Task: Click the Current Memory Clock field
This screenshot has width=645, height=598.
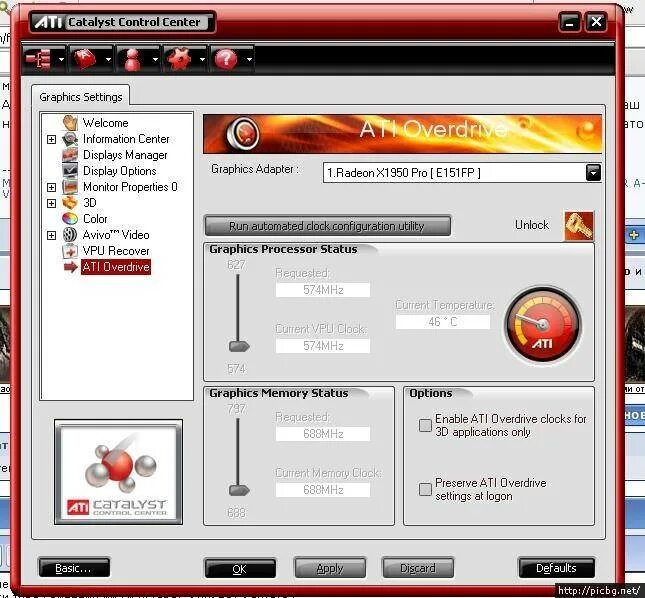Action: tap(323, 490)
